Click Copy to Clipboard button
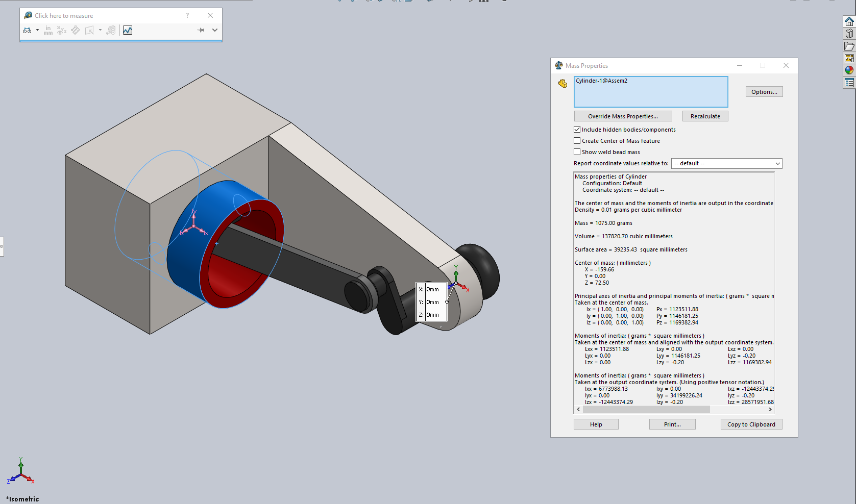 click(751, 424)
